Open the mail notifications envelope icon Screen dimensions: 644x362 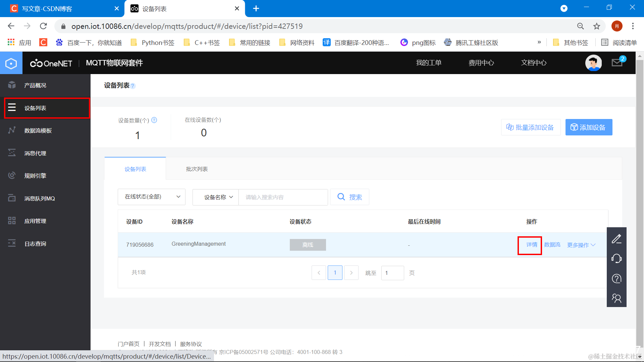pyautogui.click(x=617, y=63)
